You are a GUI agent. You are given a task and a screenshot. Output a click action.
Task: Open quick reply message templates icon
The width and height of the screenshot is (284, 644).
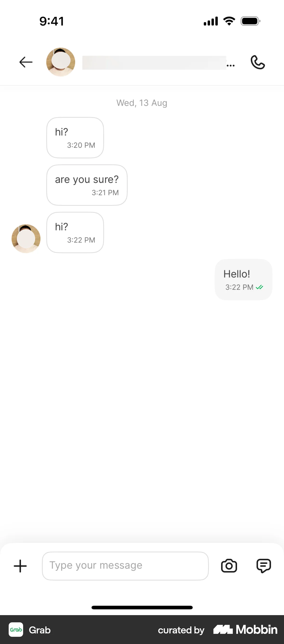point(264,566)
